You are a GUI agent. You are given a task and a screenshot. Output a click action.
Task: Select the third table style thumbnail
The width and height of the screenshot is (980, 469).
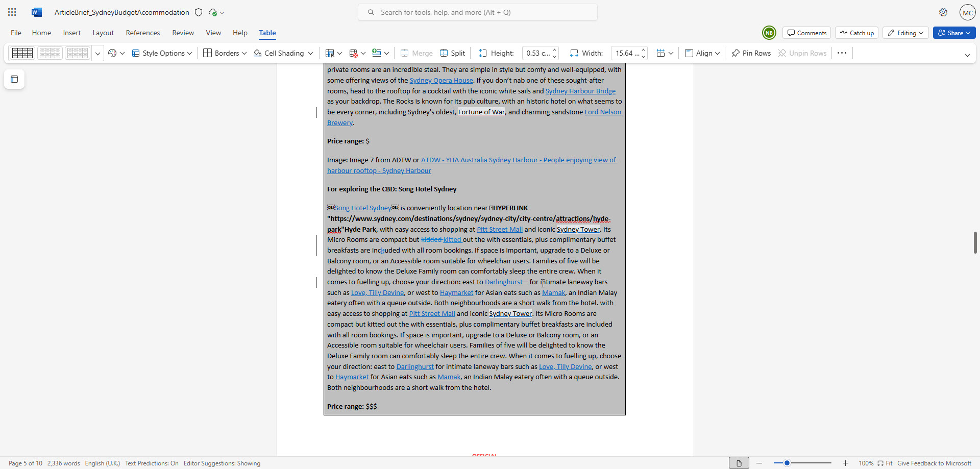click(x=78, y=53)
